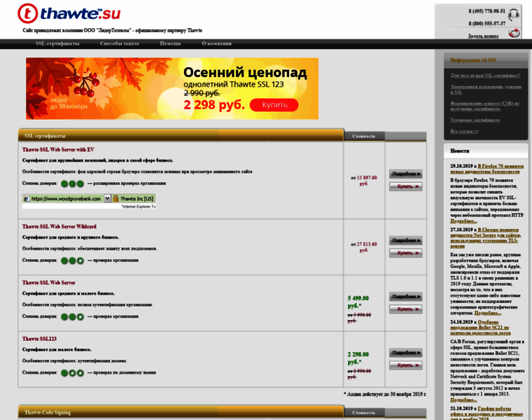Click trust level dots for Thawte SSL123
The height and width of the screenshot is (420, 532).
72,373
